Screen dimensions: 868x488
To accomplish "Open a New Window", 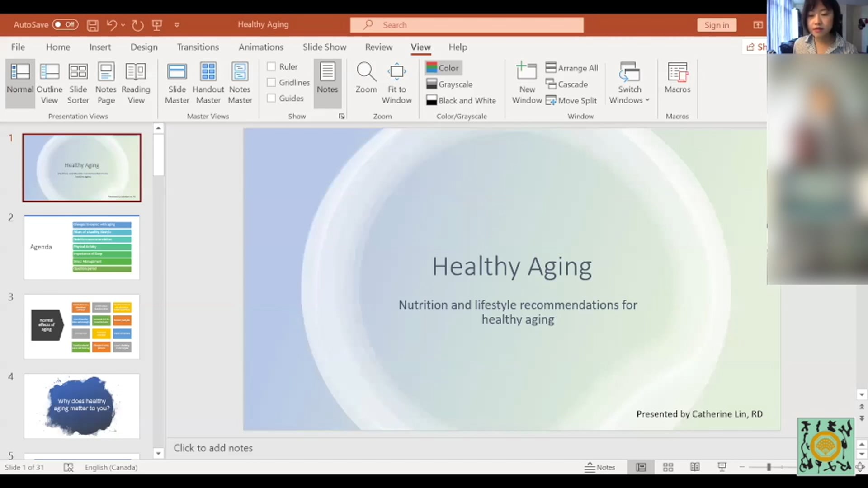I will 526,83.
